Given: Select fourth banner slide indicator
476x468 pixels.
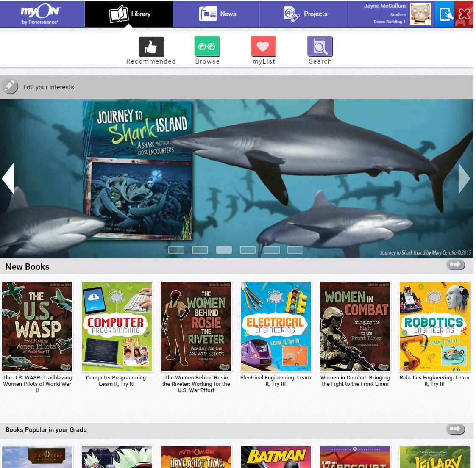Looking at the screenshot, I should click(x=248, y=250).
